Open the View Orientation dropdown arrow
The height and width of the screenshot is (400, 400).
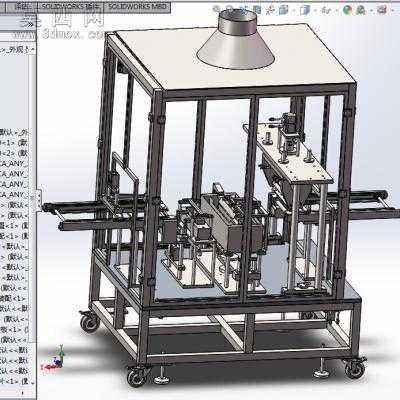(x=294, y=10)
